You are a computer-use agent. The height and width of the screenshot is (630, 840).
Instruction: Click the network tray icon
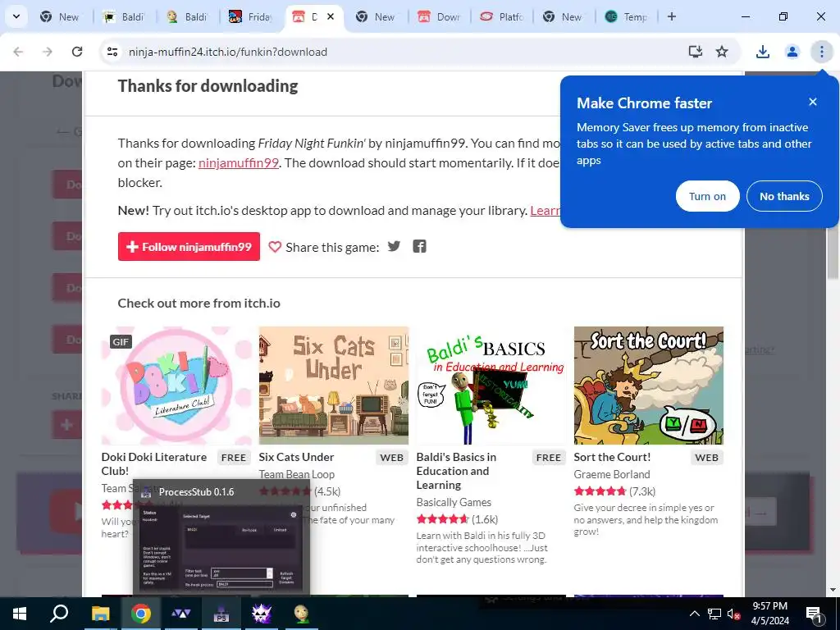(714, 614)
